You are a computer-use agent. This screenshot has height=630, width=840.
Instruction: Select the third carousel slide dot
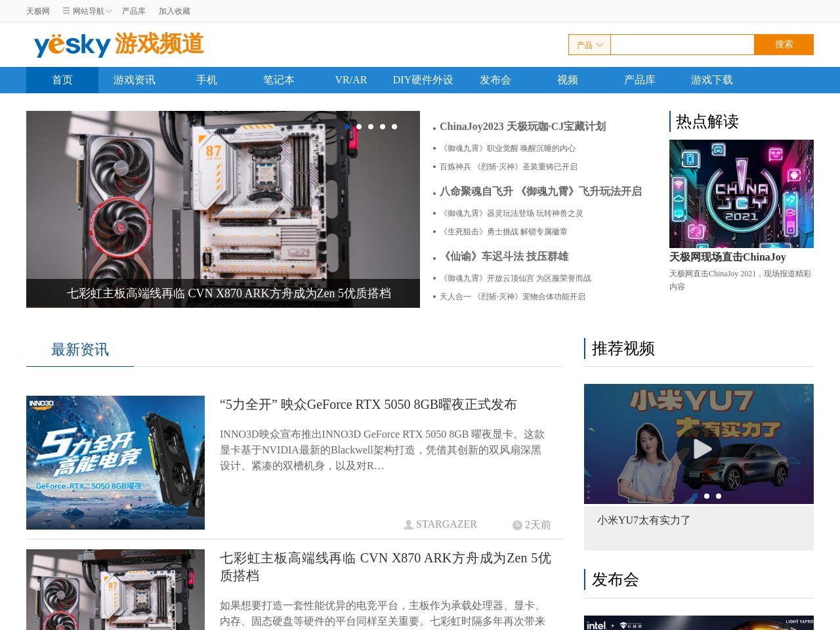[371, 127]
